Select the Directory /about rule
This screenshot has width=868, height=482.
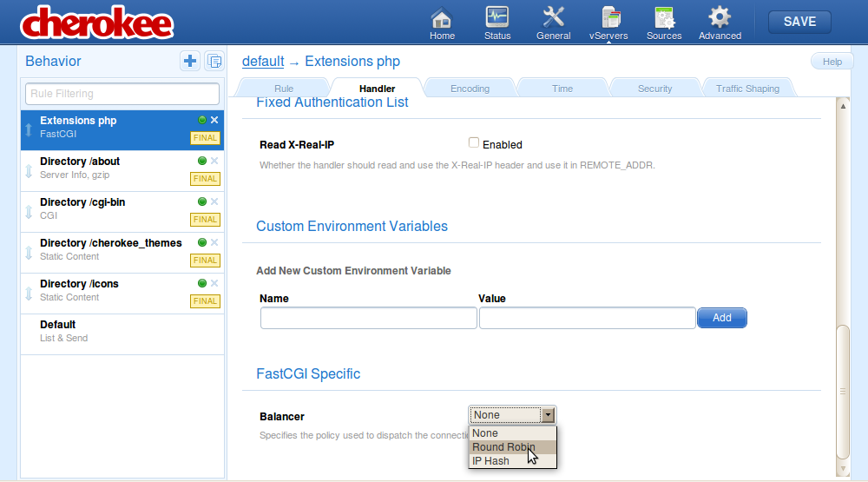(x=122, y=171)
